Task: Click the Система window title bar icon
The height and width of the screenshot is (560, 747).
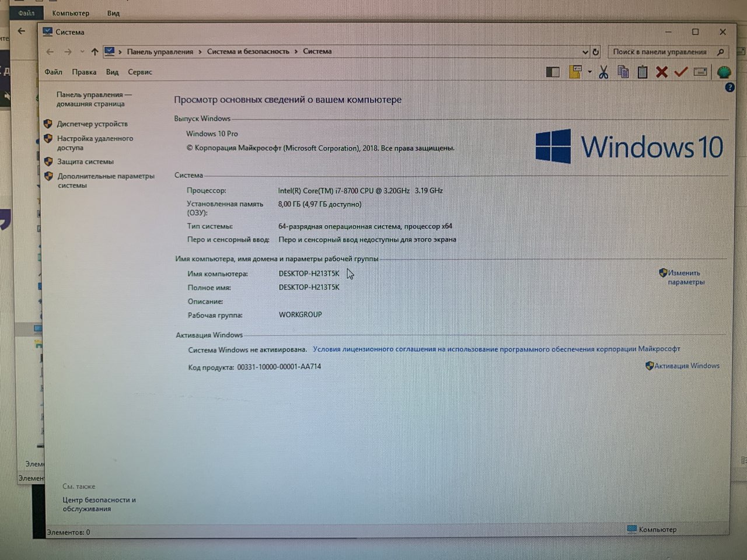Action: [x=48, y=32]
